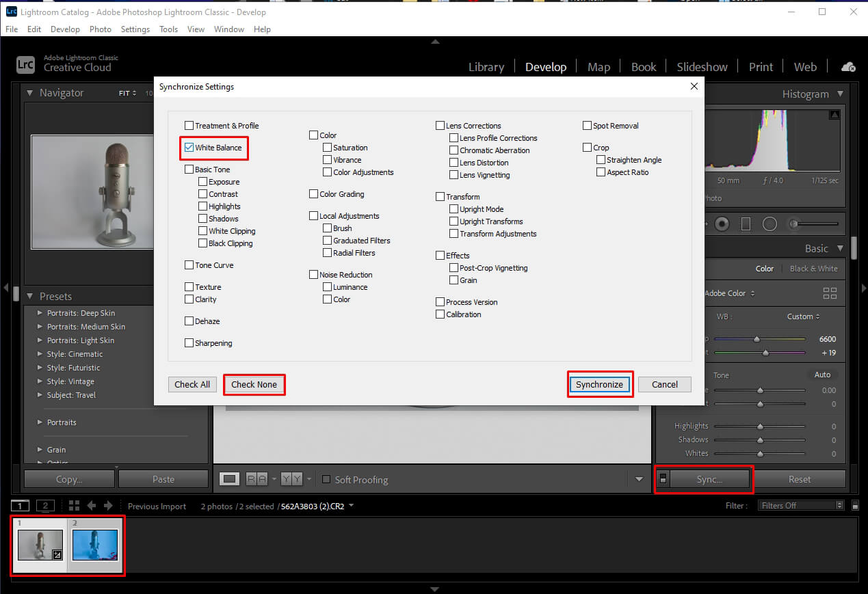Collapse the Basic panel
868x594 pixels.
[x=840, y=248]
